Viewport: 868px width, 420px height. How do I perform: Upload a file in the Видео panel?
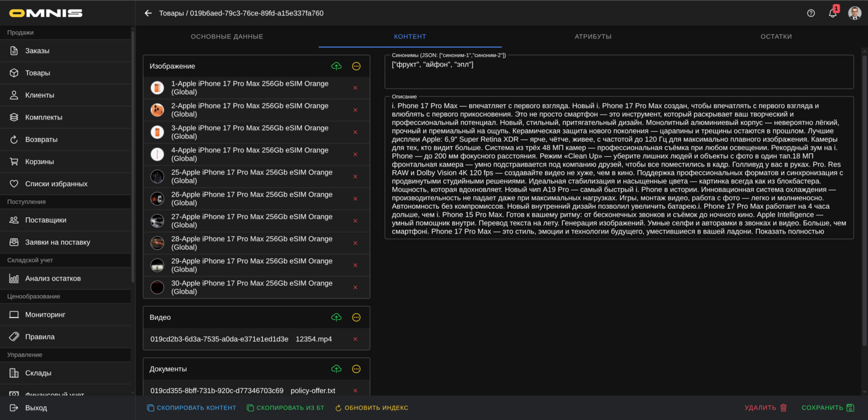(x=336, y=317)
